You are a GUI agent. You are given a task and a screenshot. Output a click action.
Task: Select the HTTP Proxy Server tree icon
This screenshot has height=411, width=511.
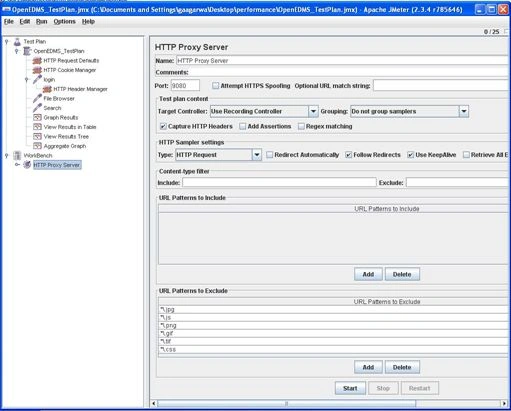[27, 165]
